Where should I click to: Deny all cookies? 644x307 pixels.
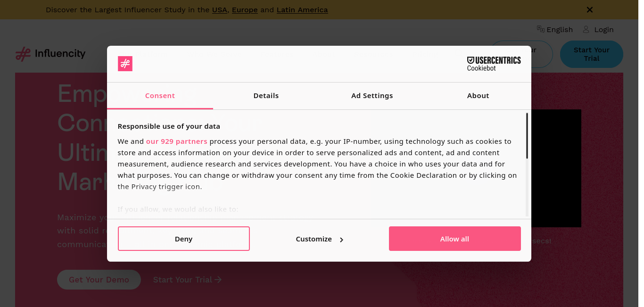(183, 239)
